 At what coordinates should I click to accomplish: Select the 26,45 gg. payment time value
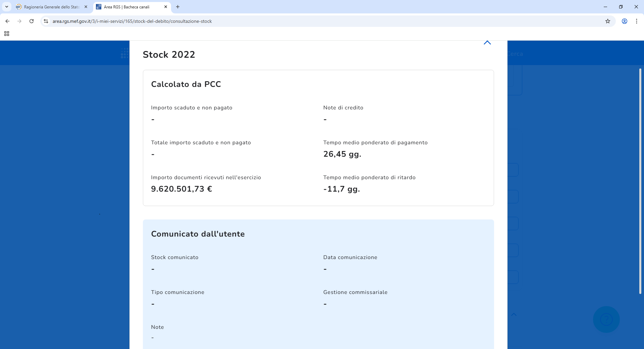click(x=342, y=154)
